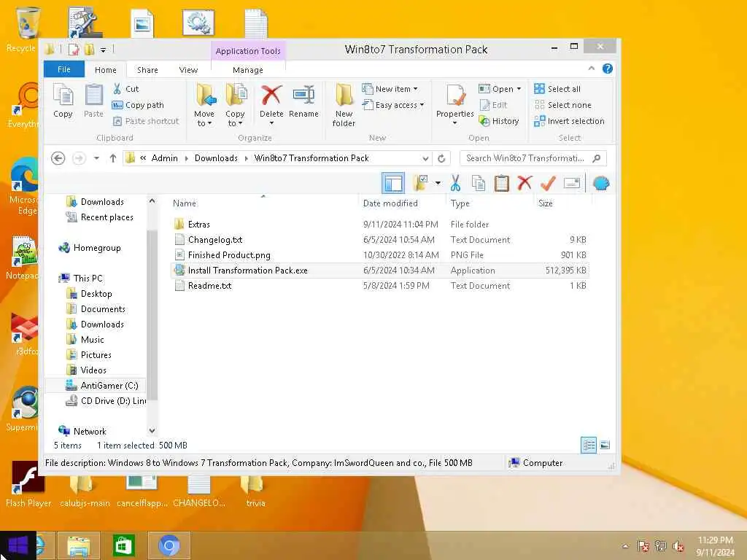Click the scissors Cut icon in the Classic toolbar
Viewport: 747px width, 560px height.
pyautogui.click(x=455, y=183)
